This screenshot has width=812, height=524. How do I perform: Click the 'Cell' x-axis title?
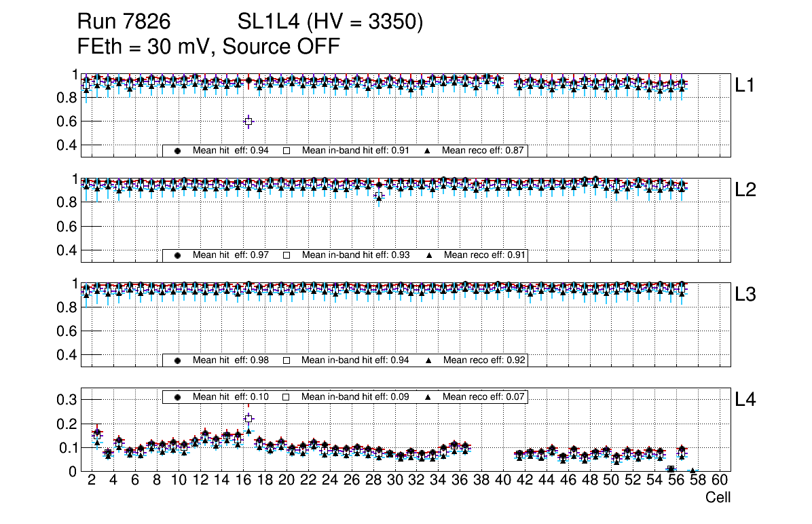[718, 498]
